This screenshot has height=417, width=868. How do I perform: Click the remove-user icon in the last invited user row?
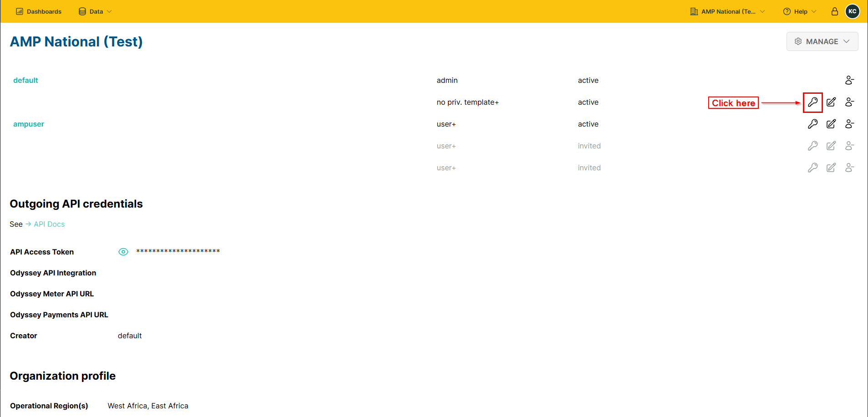click(849, 168)
